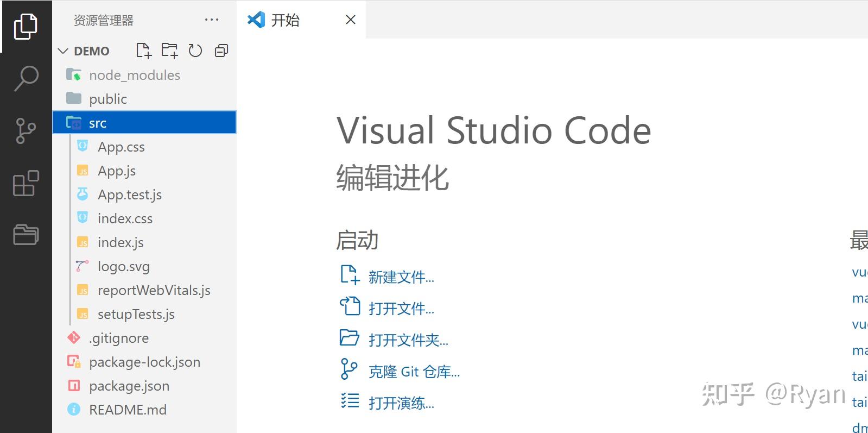Image resolution: width=868 pixels, height=433 pixels.
Task: Open setupTests.js file
Action: pyautogui.click(x=144, y=314)
